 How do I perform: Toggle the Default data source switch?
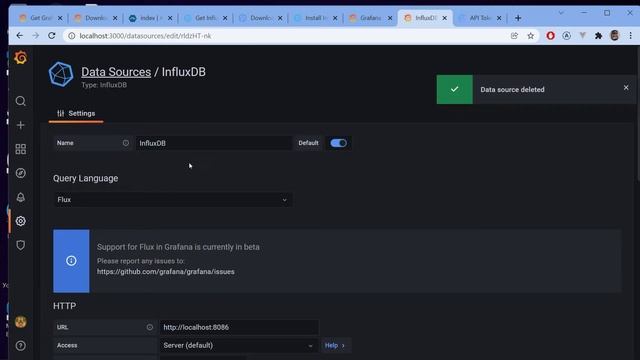coord(338,143)
